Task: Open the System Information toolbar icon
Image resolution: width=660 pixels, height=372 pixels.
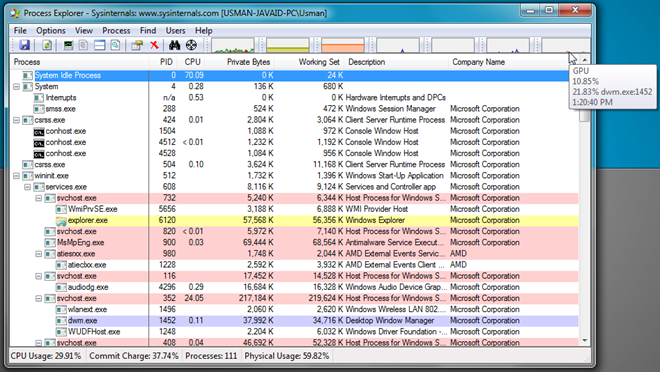Action: (x=68, y=45)
